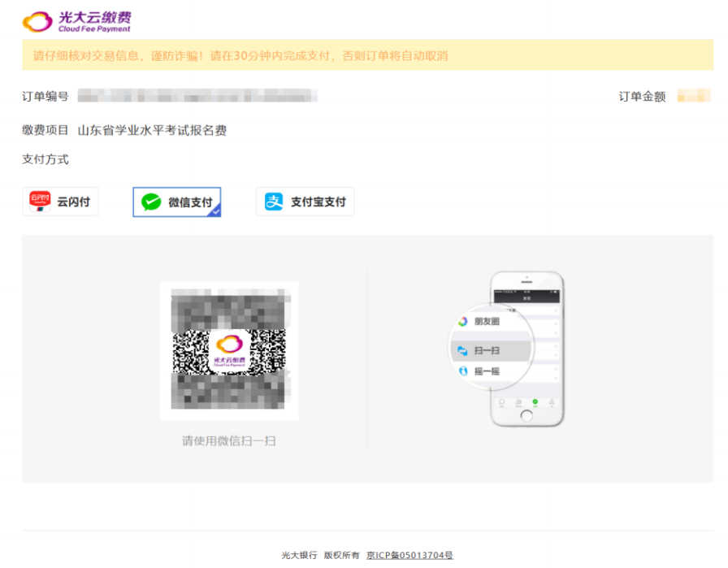Click the 光大云缴费 cloud logo icon
728x568 pixels.
point(37,21)
